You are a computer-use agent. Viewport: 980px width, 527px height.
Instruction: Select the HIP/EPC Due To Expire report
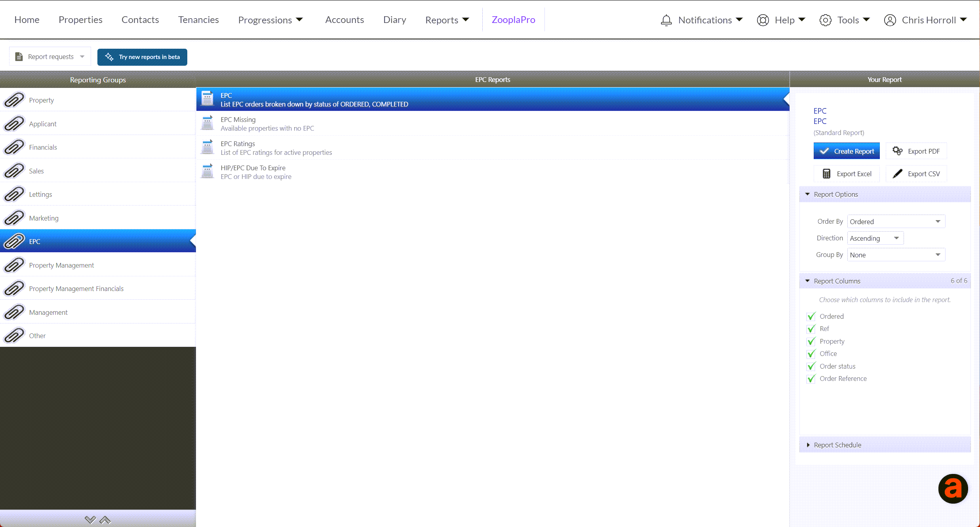pos(493,172)
